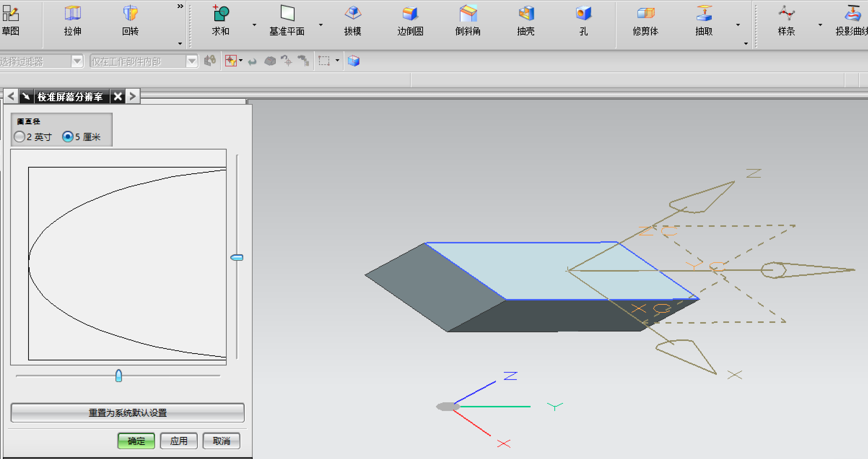Select the 修剪体 trim body tool
This screenshot has height=459, width=868.
point(646,20)
